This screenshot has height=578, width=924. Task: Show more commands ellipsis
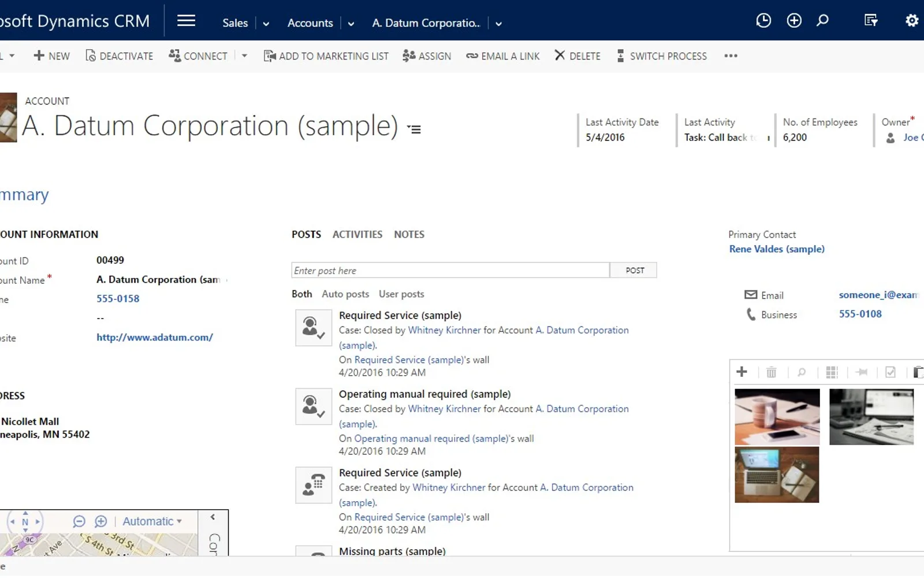point(731,56)
